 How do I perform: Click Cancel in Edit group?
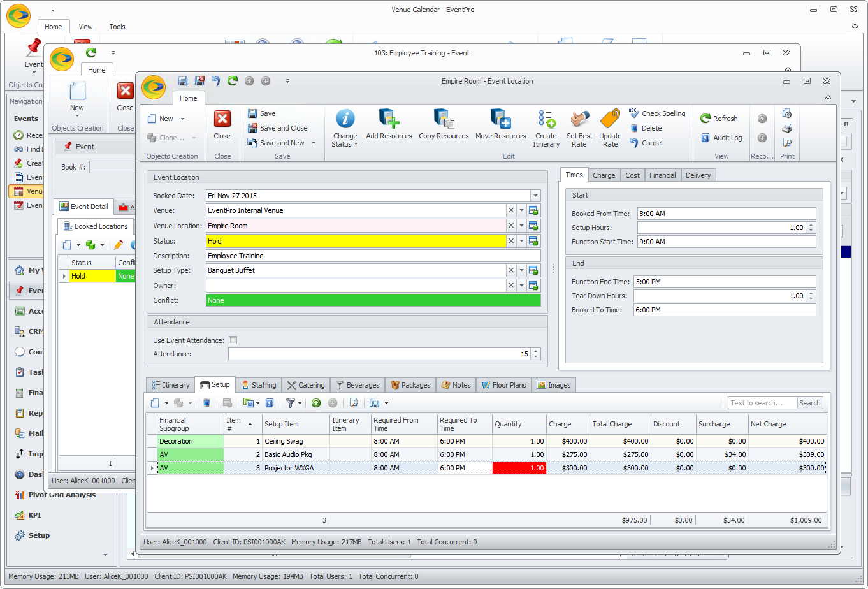click(646, 143)
